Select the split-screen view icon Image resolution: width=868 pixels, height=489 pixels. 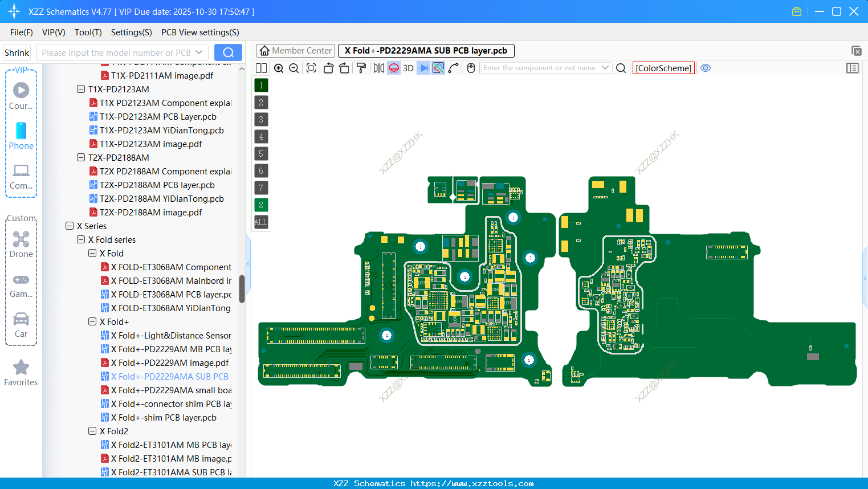(260, 68)
